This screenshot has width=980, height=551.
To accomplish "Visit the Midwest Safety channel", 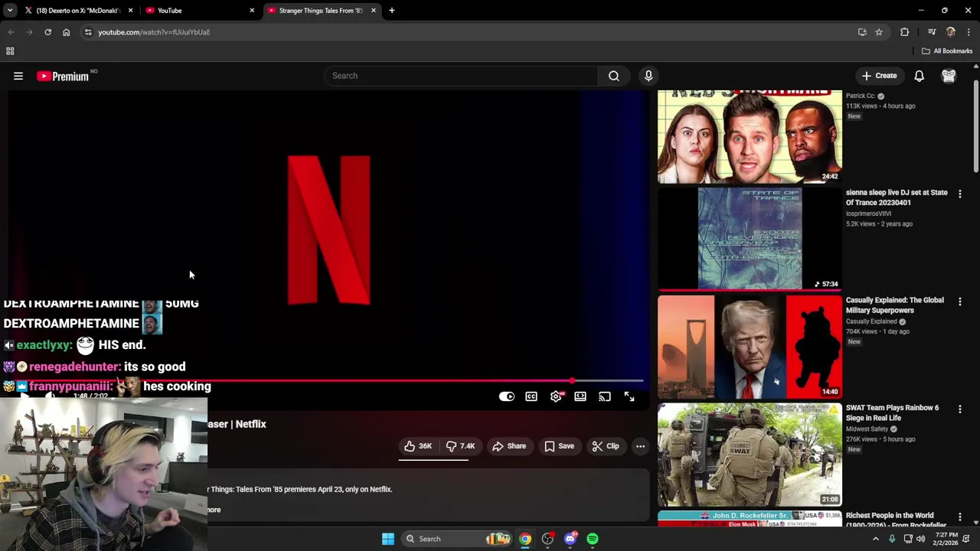I will (x=867, y=429).
